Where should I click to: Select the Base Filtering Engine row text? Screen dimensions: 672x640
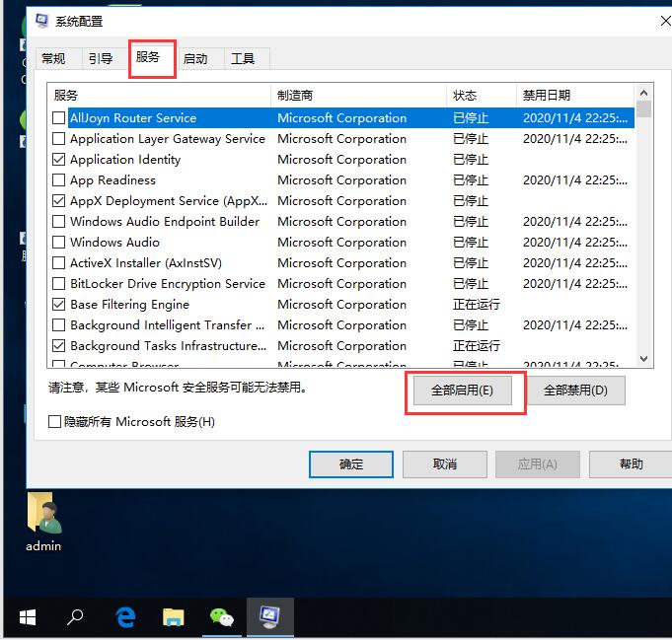click(130, 305)
